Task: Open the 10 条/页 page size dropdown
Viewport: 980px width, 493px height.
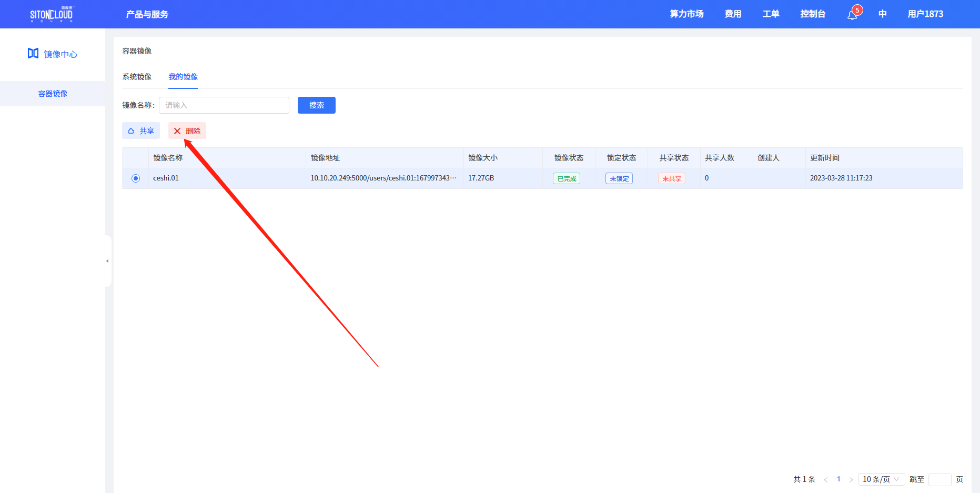Action: pos(881,479)
